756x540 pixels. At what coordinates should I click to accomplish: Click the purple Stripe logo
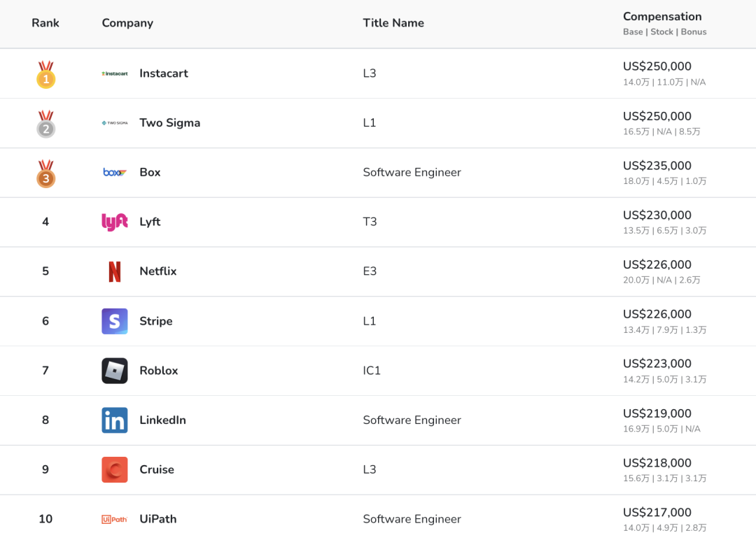tap(115, 321)
